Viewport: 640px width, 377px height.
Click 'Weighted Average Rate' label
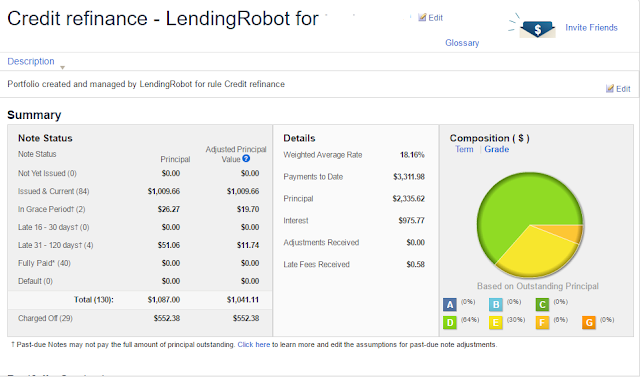pos(323,155)
